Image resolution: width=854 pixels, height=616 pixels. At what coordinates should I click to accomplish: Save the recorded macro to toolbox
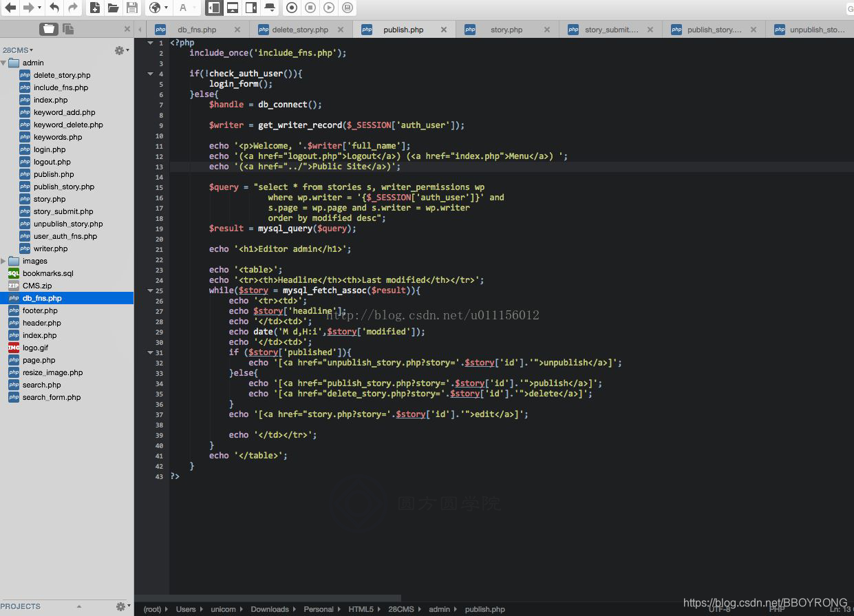pos(348,8)
